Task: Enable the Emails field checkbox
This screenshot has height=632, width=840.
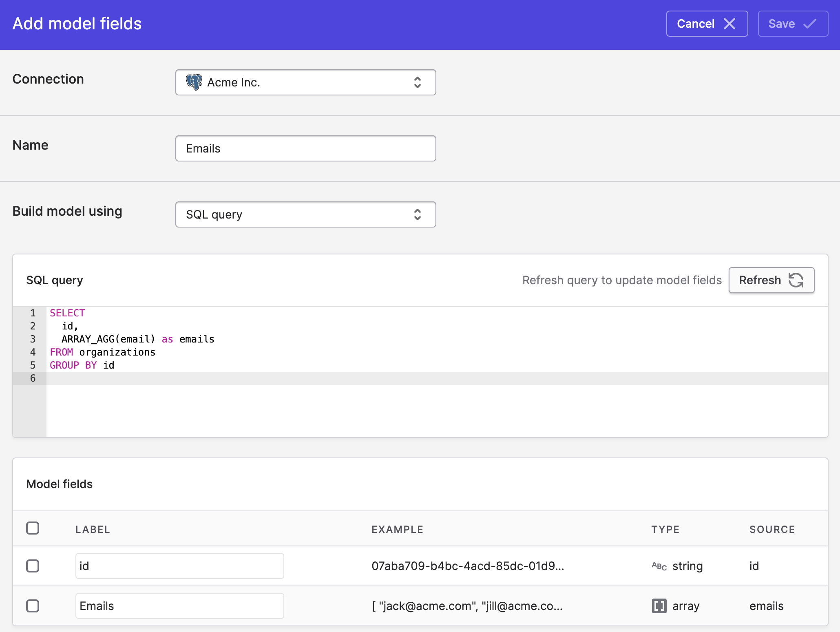Action: [33, 606]
